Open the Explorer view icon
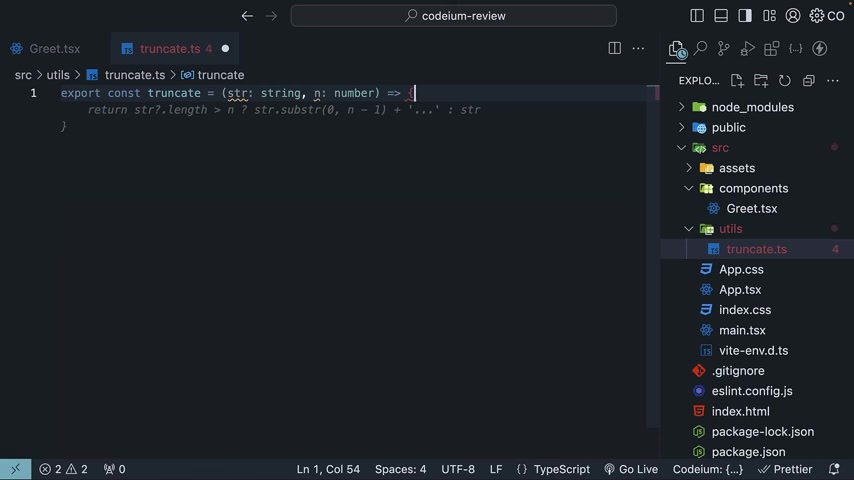The height and width of the screenshot is (480, 854). 676,50
